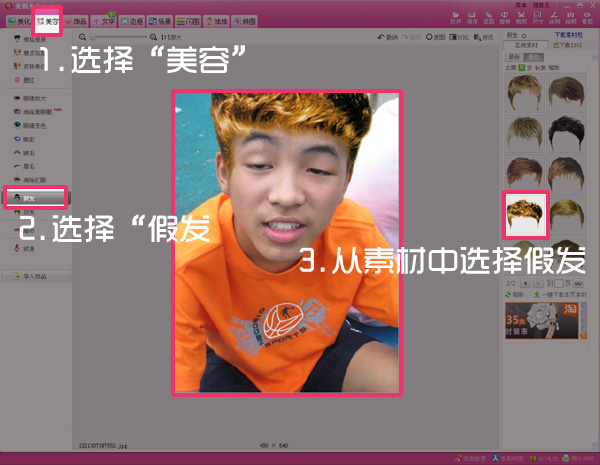
Task: Open the 已下载 (Downloaded) materials tab
Action: [x=568, y=45]
